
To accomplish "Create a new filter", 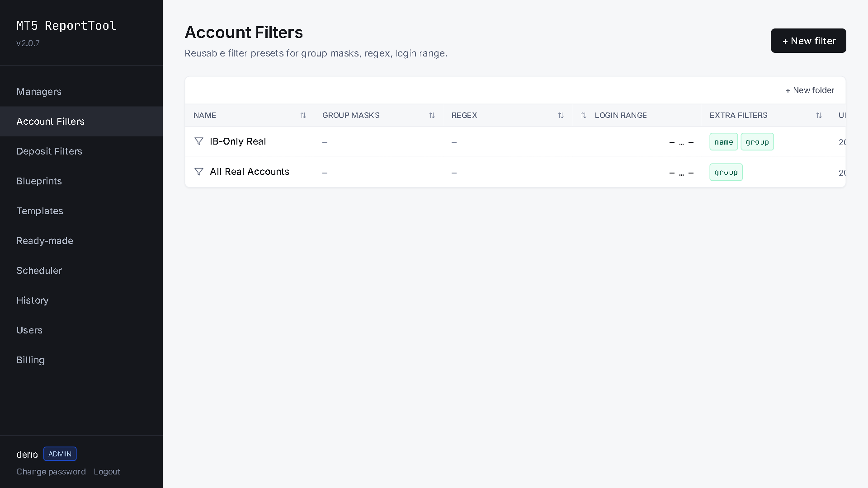I will pos(808,41).
